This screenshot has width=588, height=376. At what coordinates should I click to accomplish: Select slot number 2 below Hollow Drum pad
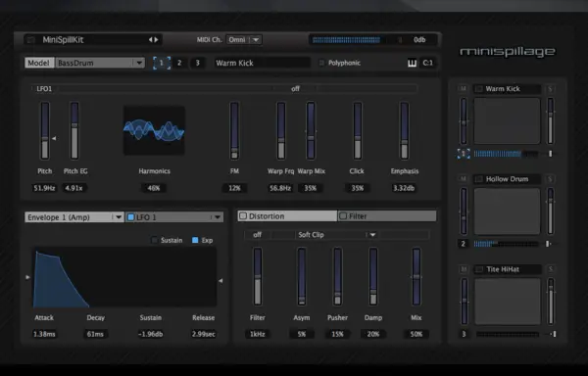[464, 244]
